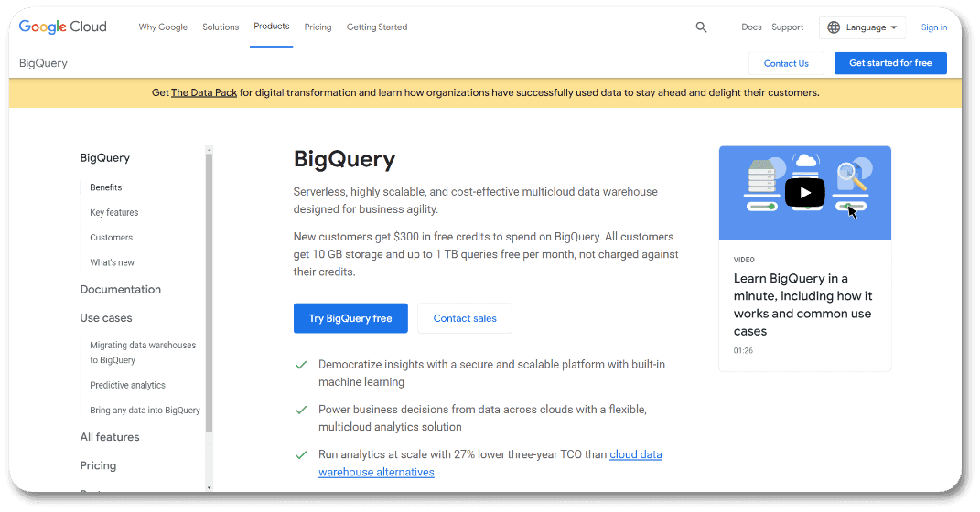This screenshot has width=980, height=512.
Task: Open the Why Google menu
Action: tap(163, 27)
